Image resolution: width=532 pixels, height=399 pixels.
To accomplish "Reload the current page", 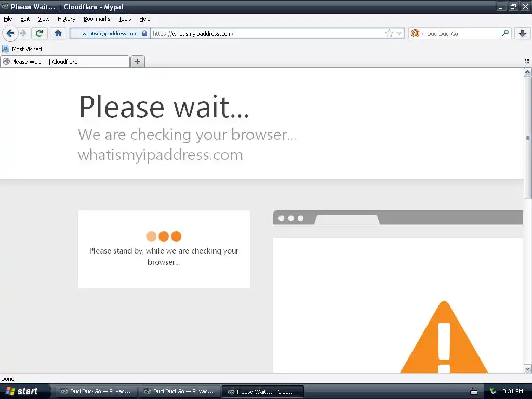I will [x=39, y=33].
